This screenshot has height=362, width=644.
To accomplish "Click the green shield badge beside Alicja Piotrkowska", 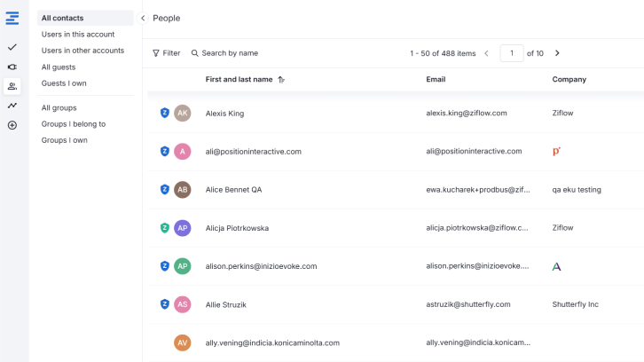I will tap(164, 228).
